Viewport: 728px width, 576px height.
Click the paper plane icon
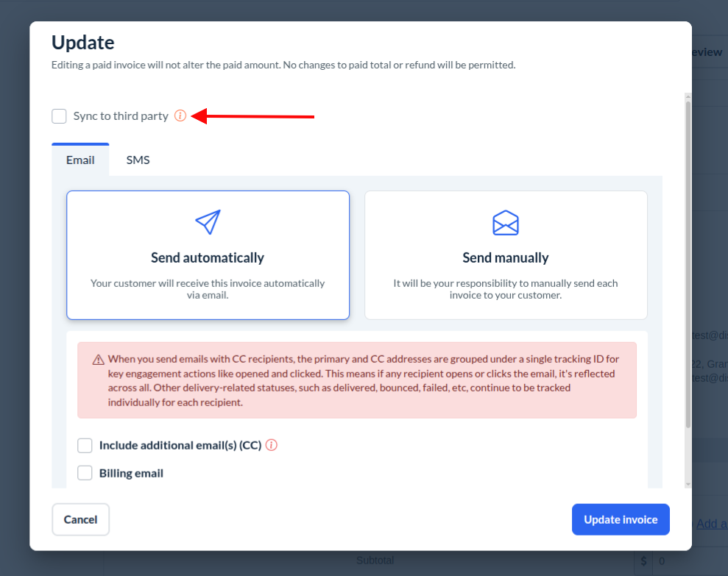pos(208,221)
